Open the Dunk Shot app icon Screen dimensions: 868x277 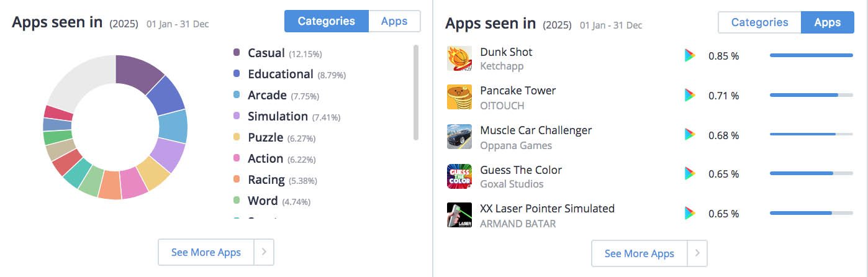tap(459, 58)
